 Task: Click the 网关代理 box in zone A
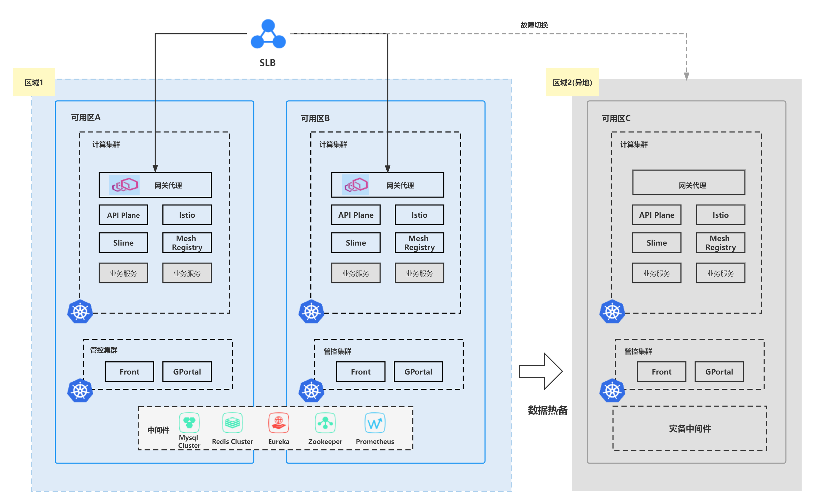point(155,185)
